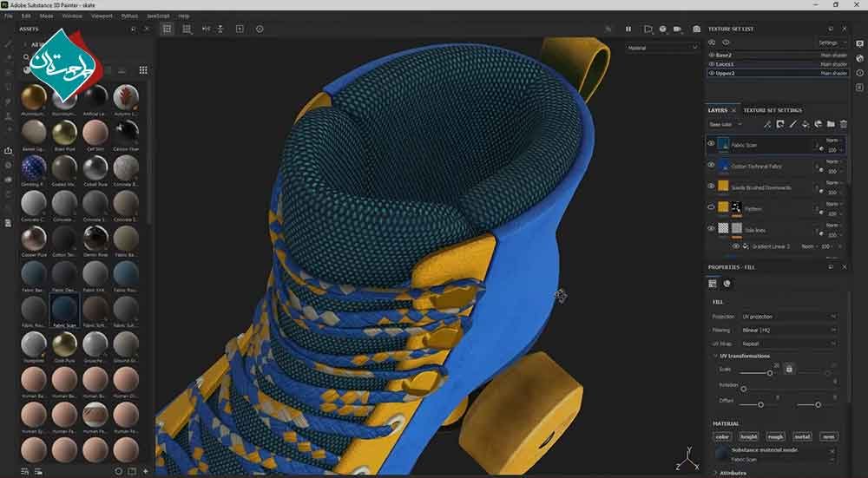Click the Substance material mode Fabric Scan button
The height and width of the screenshot is (478, 868).
click(x=775, y=455)
